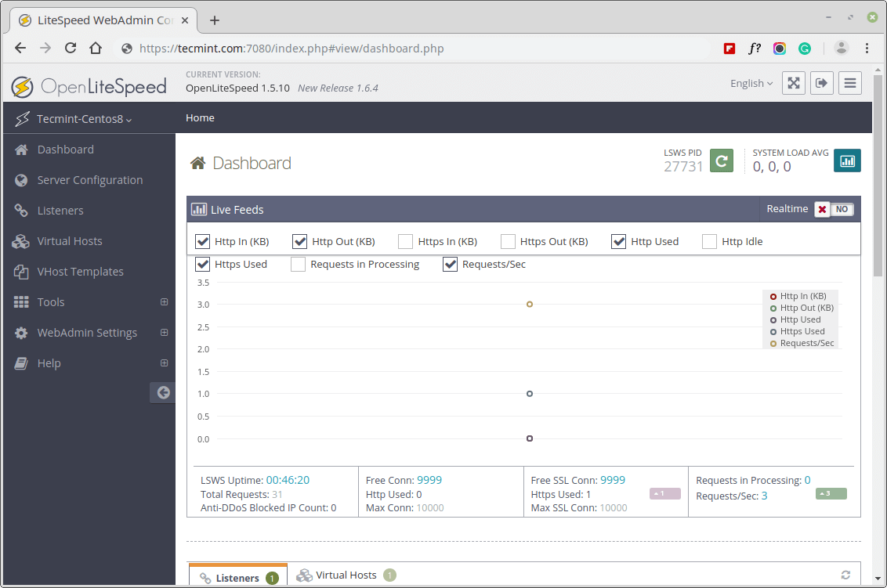Navigate to Server Configuration
This screenshot has width=887, height=588.
tap(89, 179)
